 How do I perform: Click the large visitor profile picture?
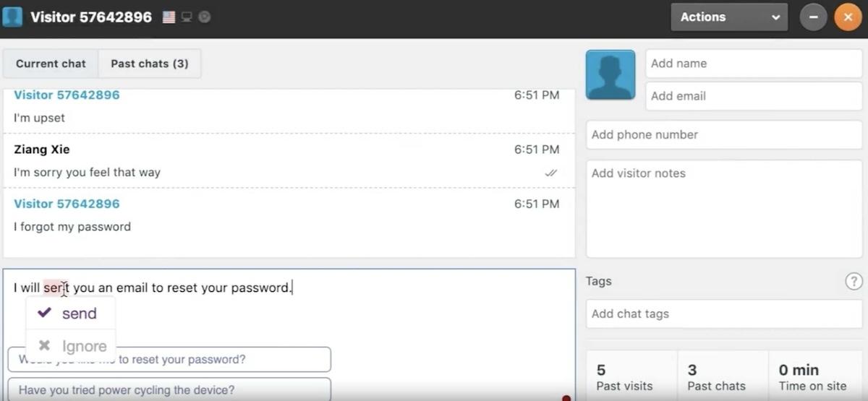(610, 74)
